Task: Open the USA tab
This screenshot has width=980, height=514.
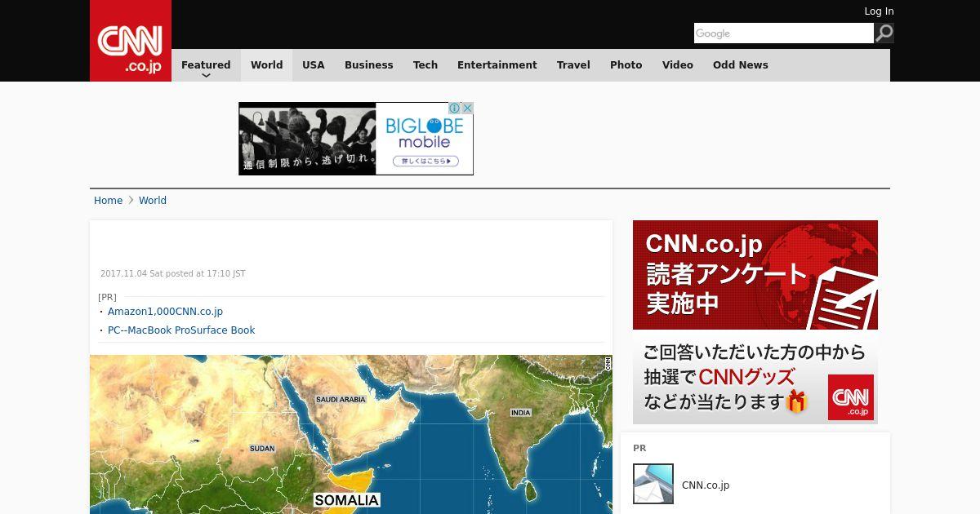Action: point(314,65)
